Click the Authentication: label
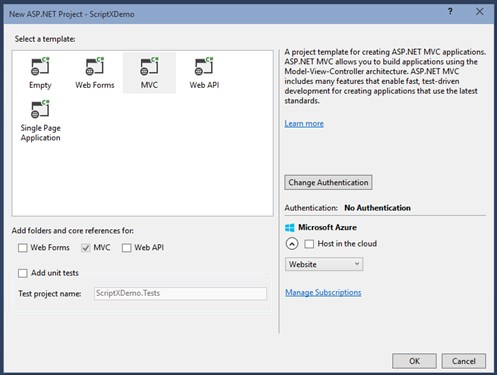The height and width of the screenshot is (375, 497). coord(311,208)
